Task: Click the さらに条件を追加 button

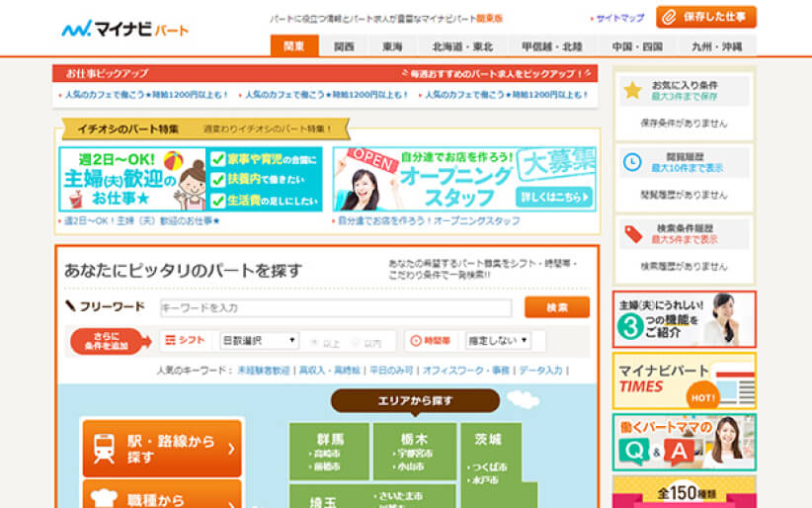Action: pos(111,341)
